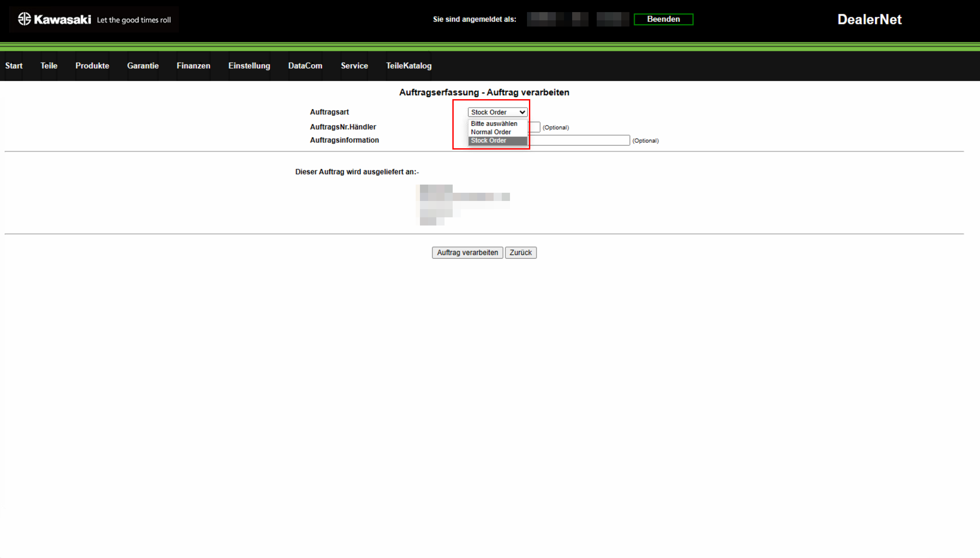Screen dimensions: 980x558
Task: Click the AuftragsNr.Händler input field
Action: (x=534, y=127)
